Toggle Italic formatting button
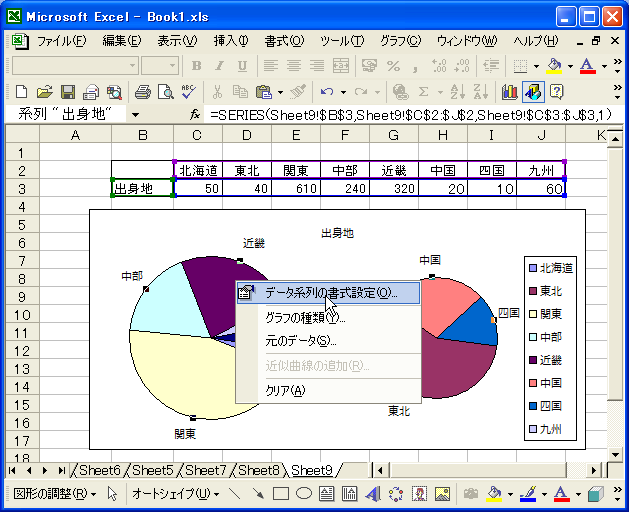The image size is (629, 512). [x=219, y=65]
